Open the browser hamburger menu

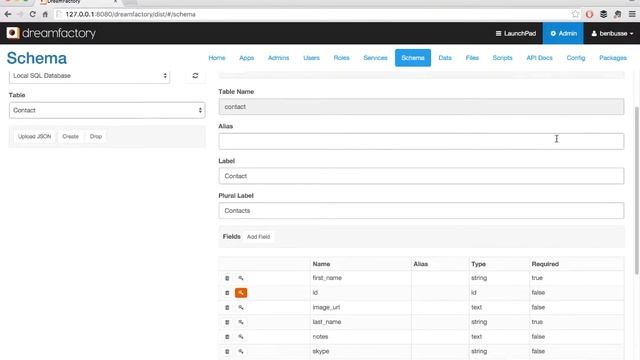(632, 14)
